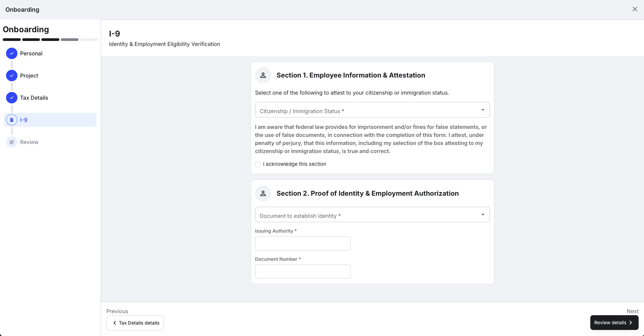The height and width of the screenshot is (336, 644).
Task: Close the Onboarding dialog with the X
Action: pos(635,9)
